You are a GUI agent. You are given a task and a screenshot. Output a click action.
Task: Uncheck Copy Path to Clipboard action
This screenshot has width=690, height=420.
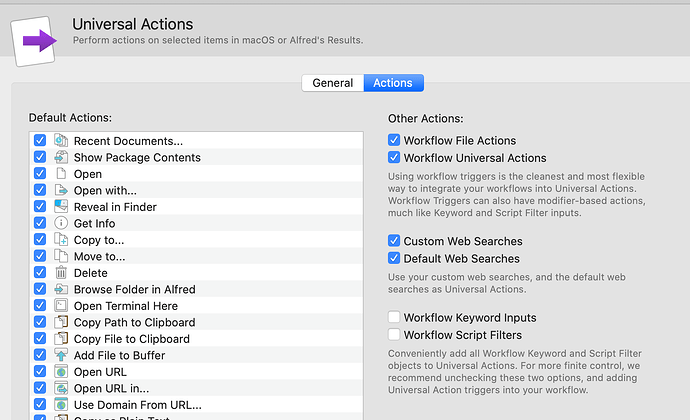[x=40, y=322]
